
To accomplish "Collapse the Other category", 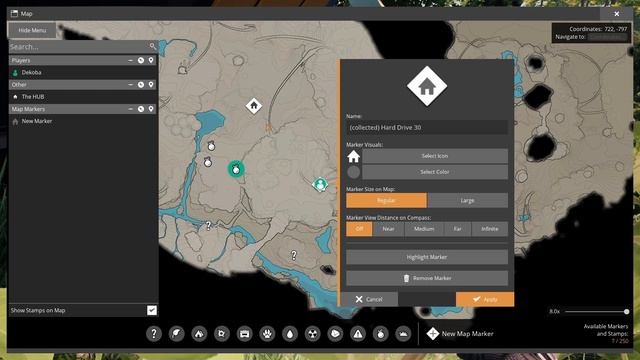I will (x=130, y=84).
